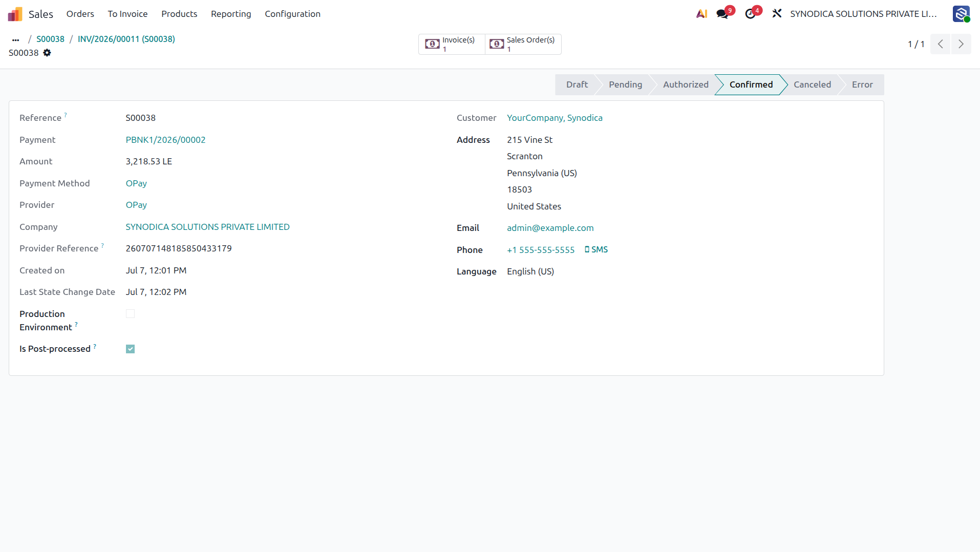The height and width of the screenshot is (552, 980).
Task: Open the Configuration menu
Action: [292, 14]
